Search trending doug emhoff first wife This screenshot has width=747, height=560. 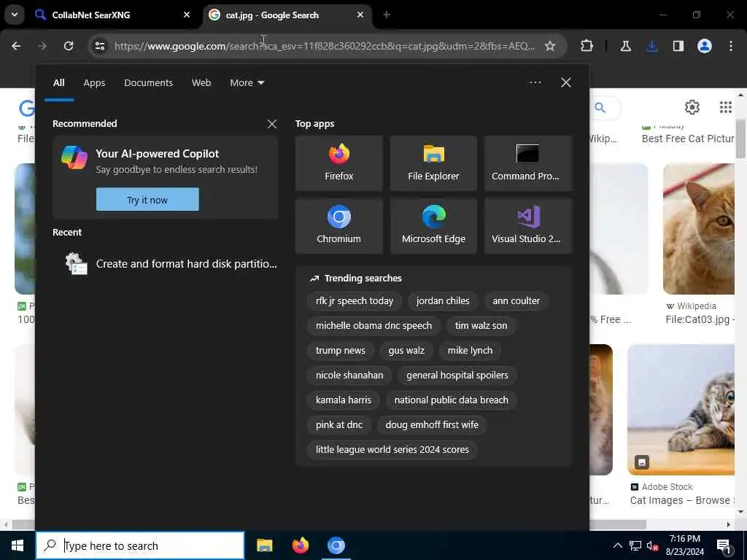click(432, 425)
